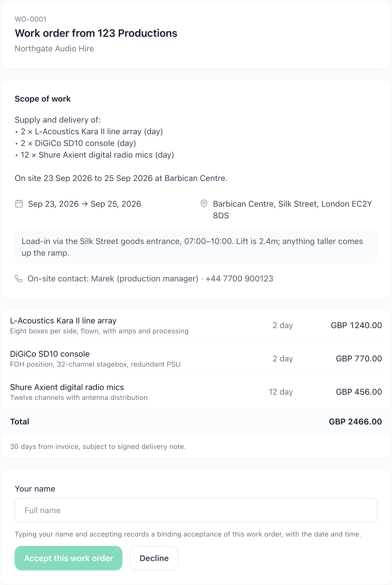Click the Full name input field

click(196, 510)
